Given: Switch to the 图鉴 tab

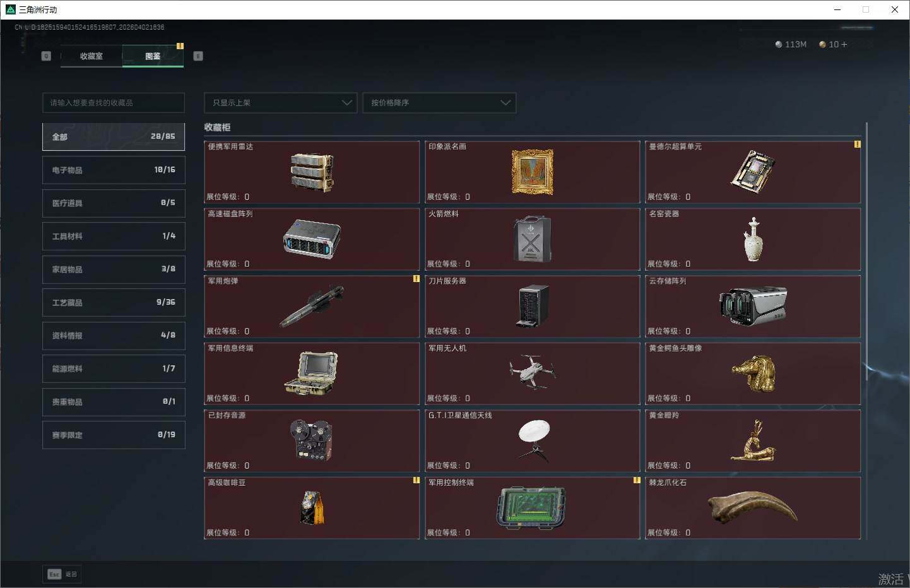Looking at the screenshot, I should [x=153, y=56].
